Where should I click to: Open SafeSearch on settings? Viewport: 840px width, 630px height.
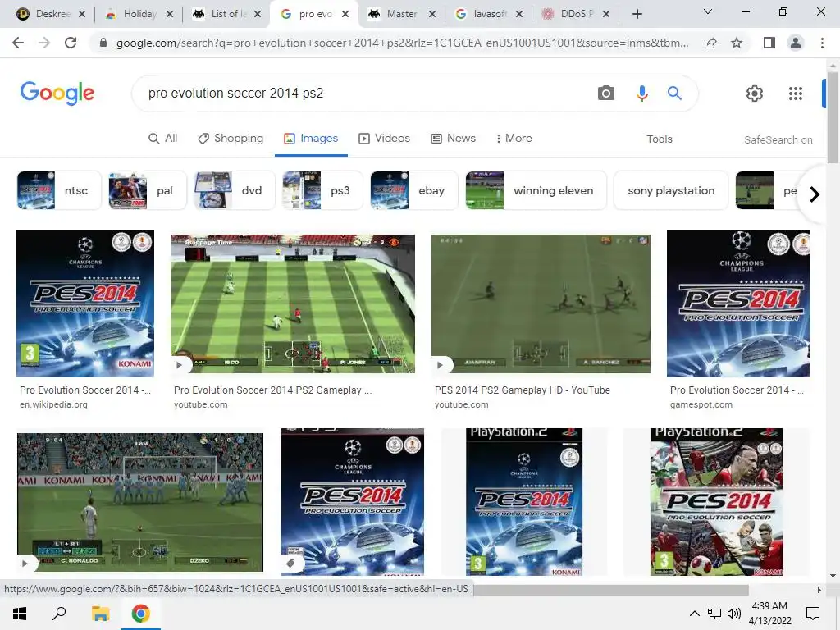pyautogui.click(x=778, y=139)
